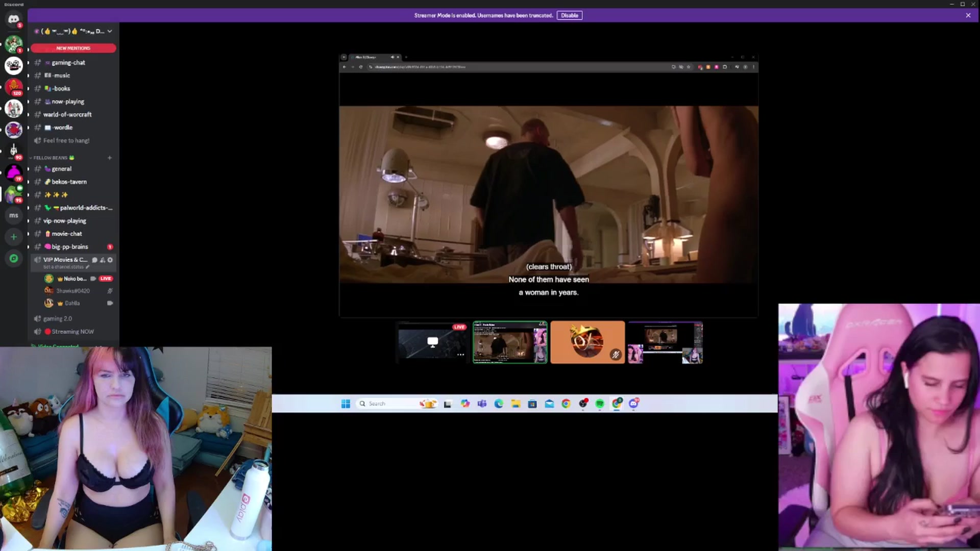Open Microsoft Edge in streamed taskbar

point(499,404)
